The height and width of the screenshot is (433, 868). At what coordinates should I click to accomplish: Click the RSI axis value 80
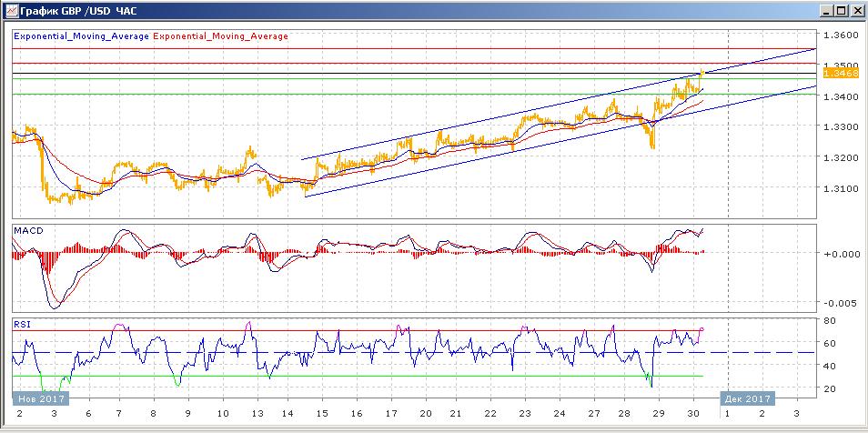831,320
